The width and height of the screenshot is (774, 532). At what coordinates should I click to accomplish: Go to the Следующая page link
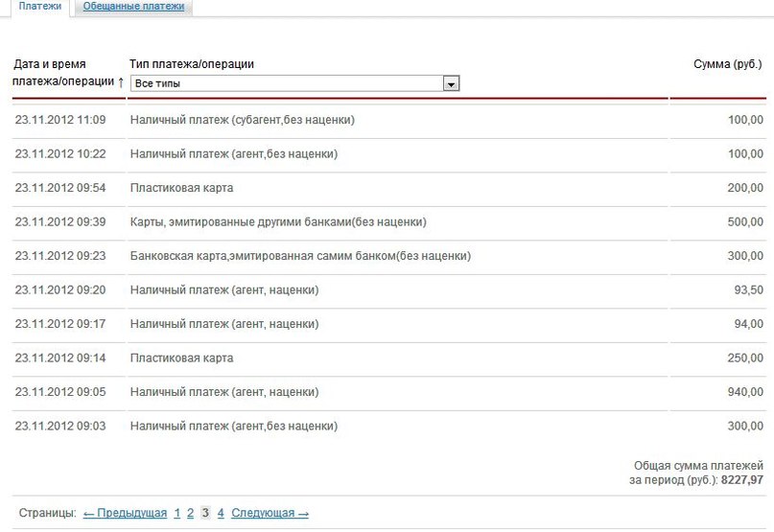click(x=270, y=513)
